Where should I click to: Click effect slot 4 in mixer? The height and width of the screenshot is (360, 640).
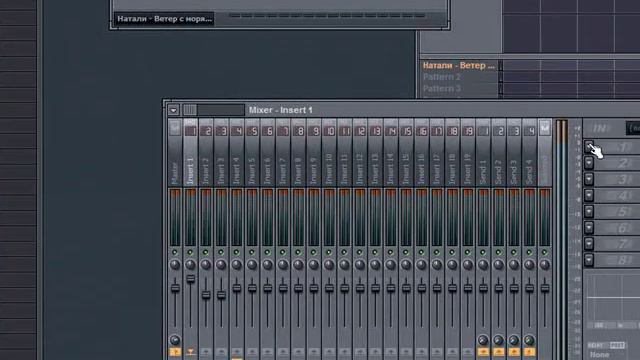point(617,196)
